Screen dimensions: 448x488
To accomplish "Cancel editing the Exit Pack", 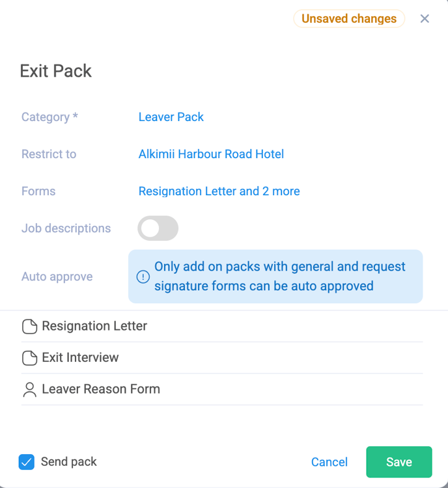I will (329, 462).
